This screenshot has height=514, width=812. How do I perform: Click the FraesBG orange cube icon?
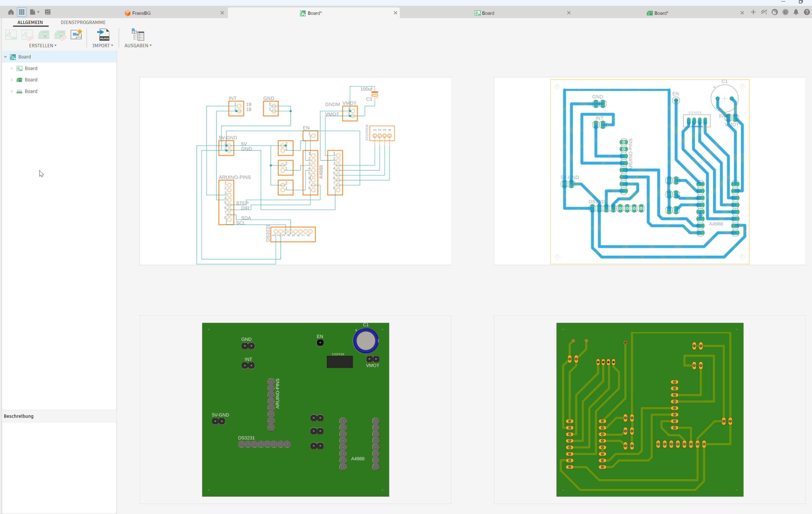[128, 13]
